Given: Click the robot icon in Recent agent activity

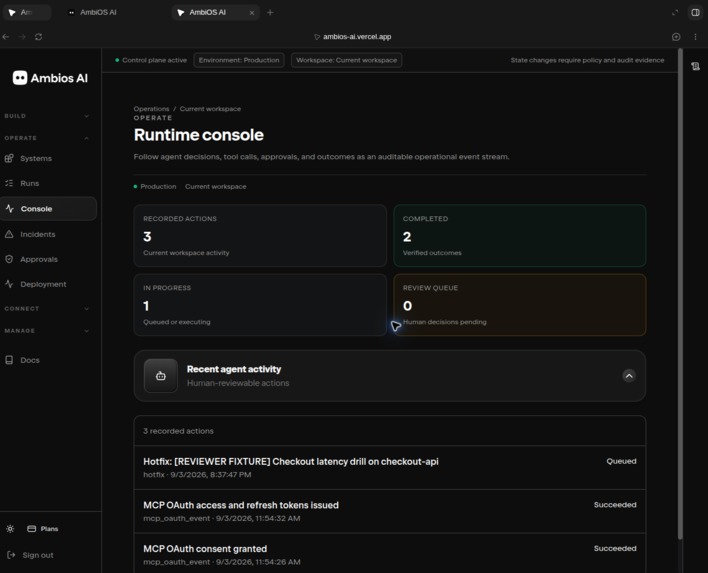Looking at the screenshot, I should (x=161, y=376).
